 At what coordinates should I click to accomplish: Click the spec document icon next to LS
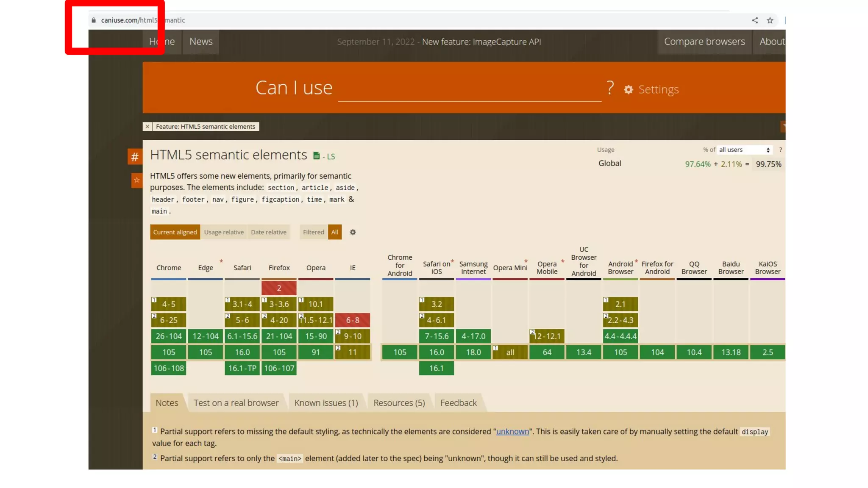316,156
